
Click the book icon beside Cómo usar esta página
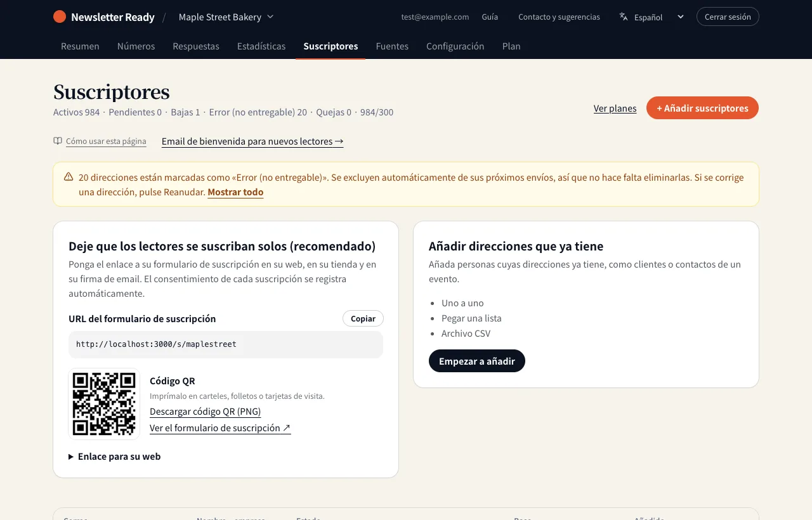[x=58, y=141]
